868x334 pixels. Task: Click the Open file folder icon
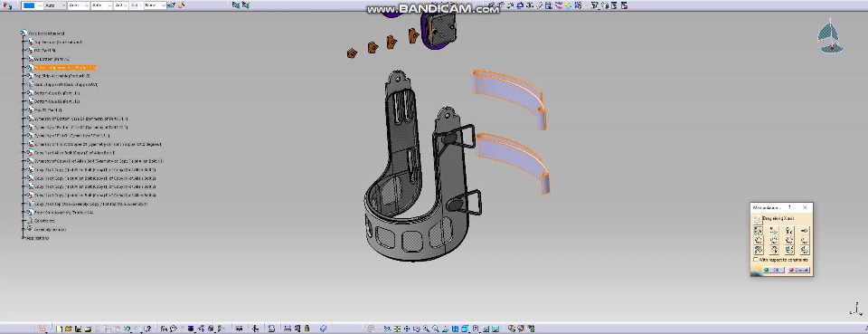pyautogui.click(x=68, y=329)
